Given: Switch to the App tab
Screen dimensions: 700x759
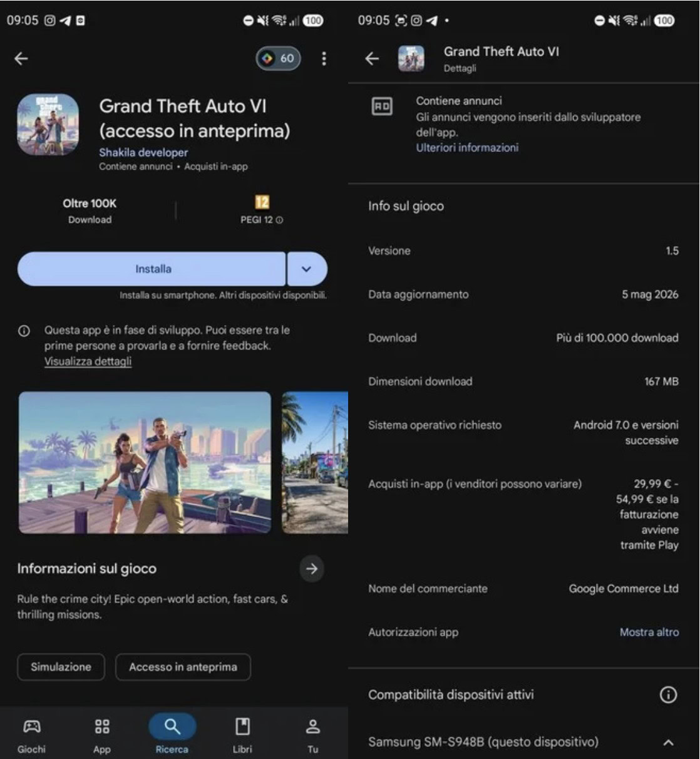Looking at the screenshot, I should 102,735.
